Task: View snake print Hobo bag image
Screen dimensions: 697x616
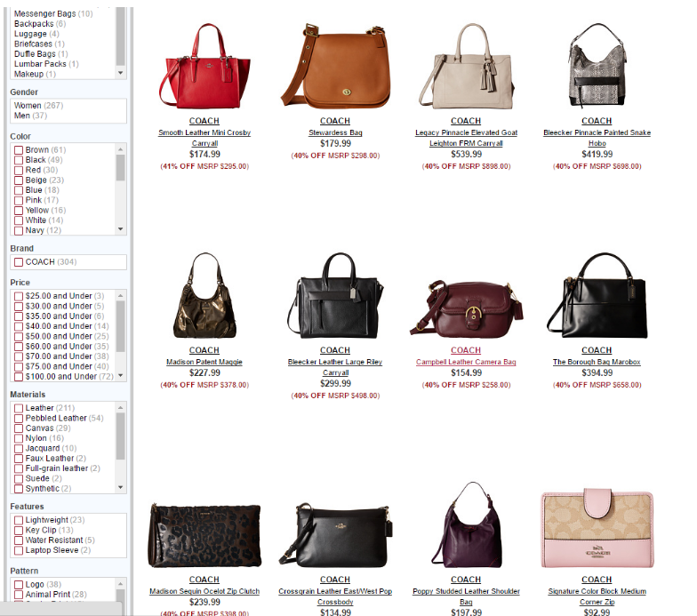Action: click(597, 66)
